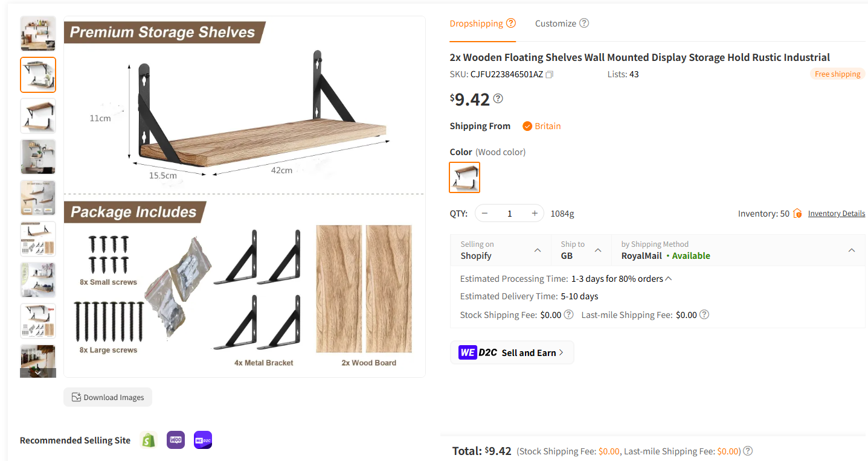
Task: Copy the SKU code using the copy icon
Action: 548,74
